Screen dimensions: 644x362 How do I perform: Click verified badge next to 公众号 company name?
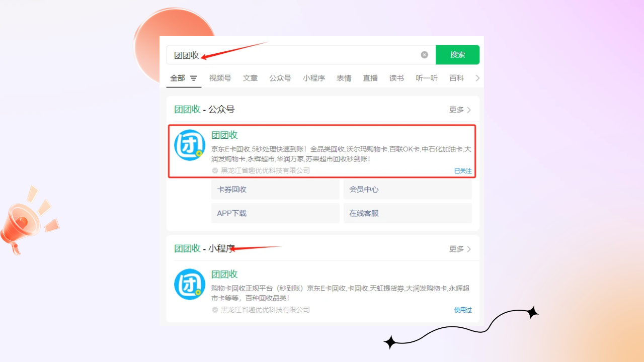click(x=215, y=170)
